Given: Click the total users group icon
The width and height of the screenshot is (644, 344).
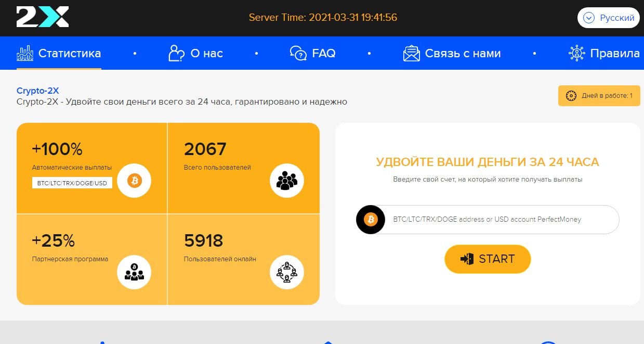Looking at the screenshot, I should 287,181.
